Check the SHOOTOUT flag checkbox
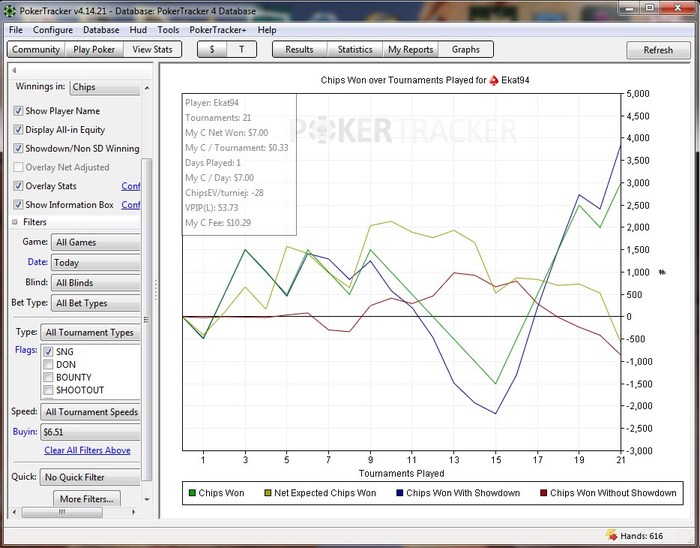Viewport: 700px width, 548px height. 48,390
